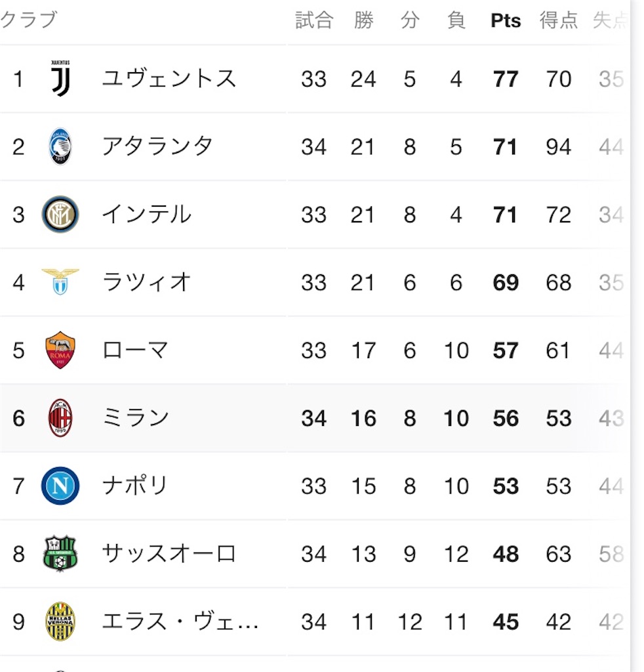
Task: Click the AC Milan crest
Action: pos(60,418)
